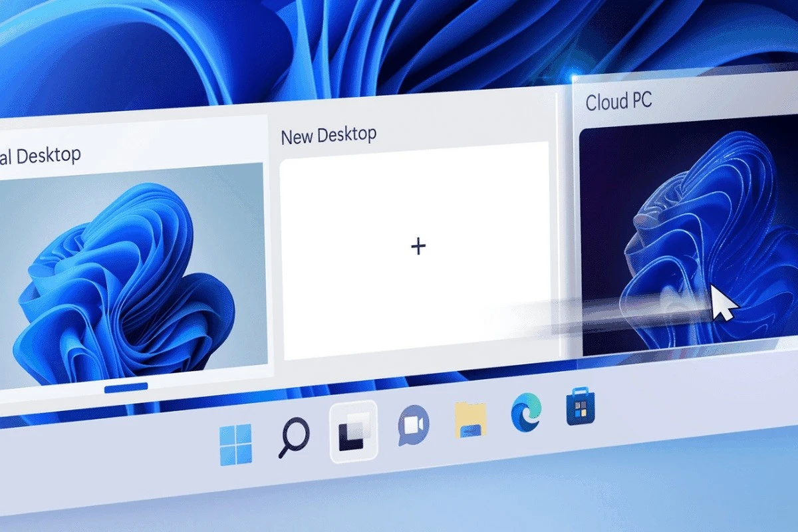Open the Windows Start menu
This screenshot has height=532, width=798.
click(236, 444)
